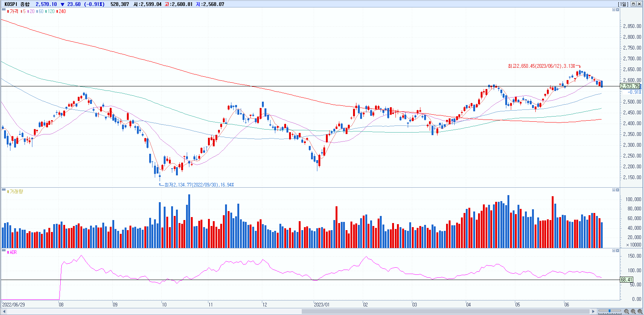Close the 거래량 volume pane
Screen dimensions: 644x315
(x=618, y=190)
